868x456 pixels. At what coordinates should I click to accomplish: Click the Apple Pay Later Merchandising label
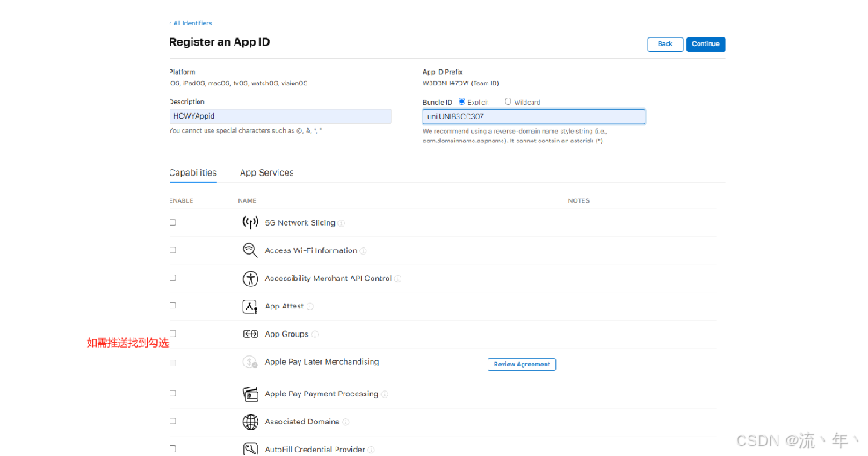[322, 362]
